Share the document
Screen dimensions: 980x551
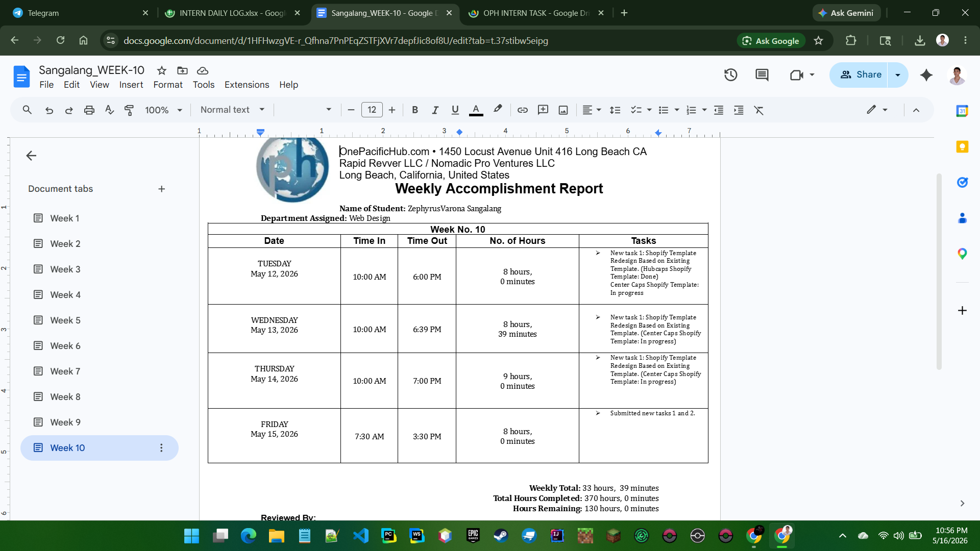point(860,75)
